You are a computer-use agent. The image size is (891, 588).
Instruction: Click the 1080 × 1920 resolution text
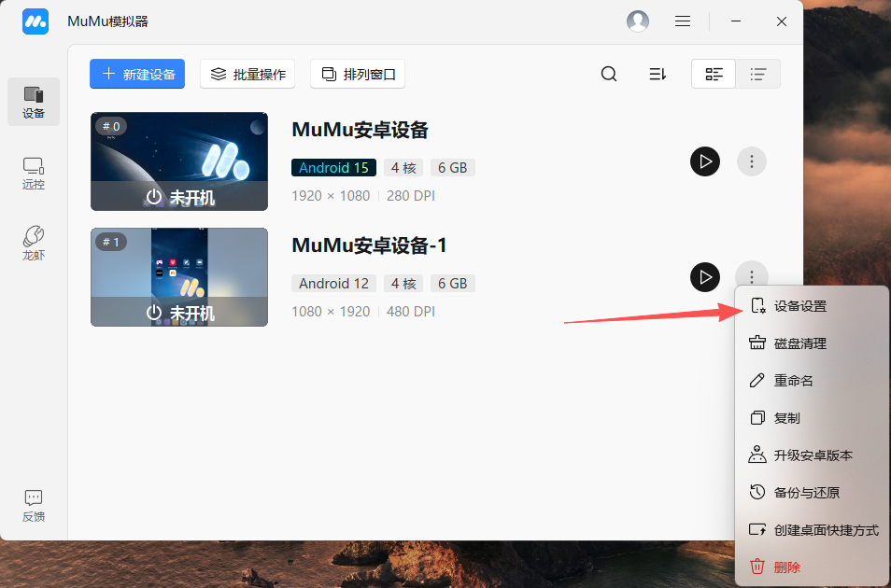[x=331, y=312]
